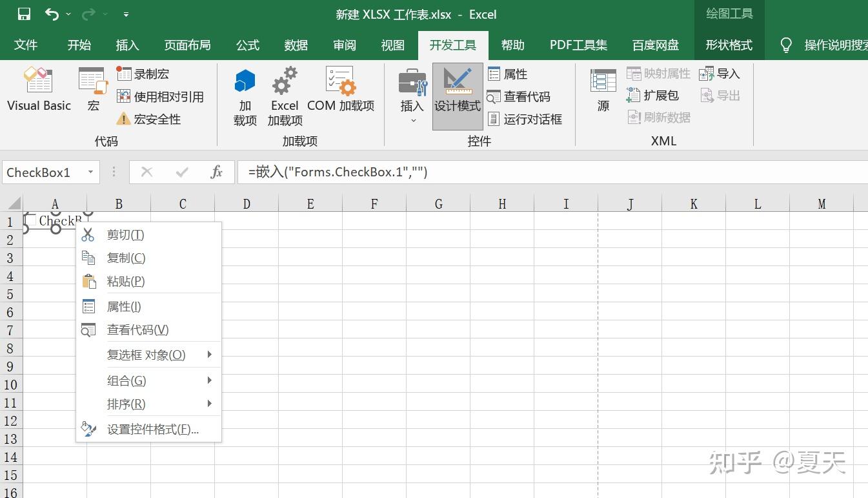The image size is (868, 498).
Task: Expand the 组合 grouping submenu
Action: pyautogui.click(x=126, y=380)
